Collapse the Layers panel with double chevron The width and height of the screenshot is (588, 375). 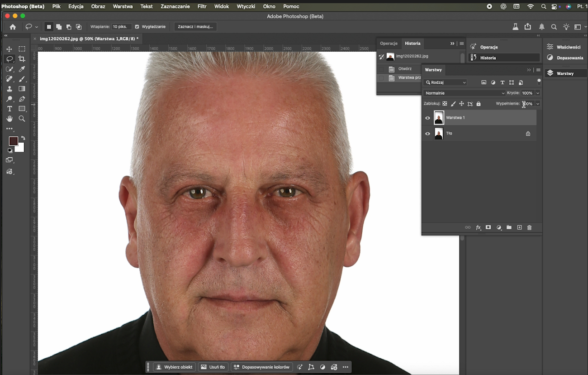(529, 70)
